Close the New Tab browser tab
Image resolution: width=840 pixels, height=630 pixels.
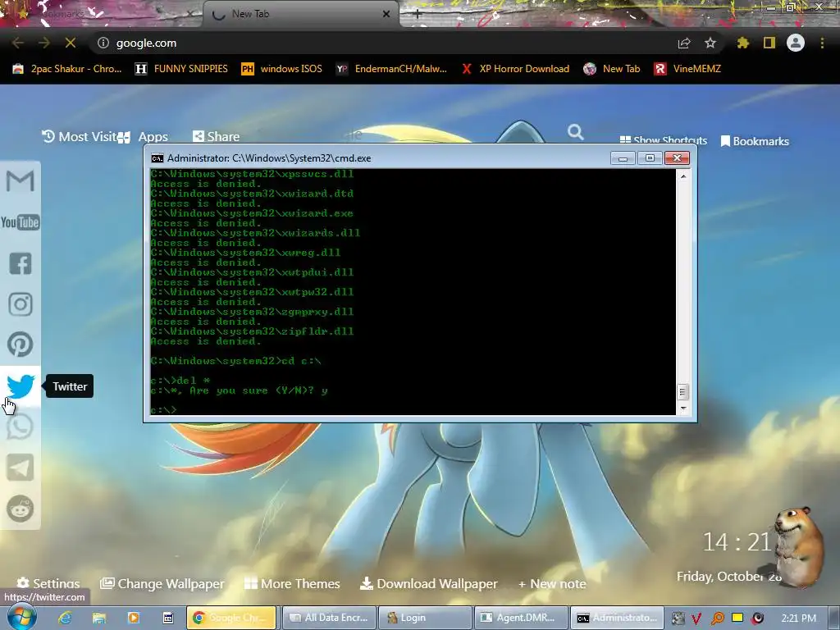386,14
